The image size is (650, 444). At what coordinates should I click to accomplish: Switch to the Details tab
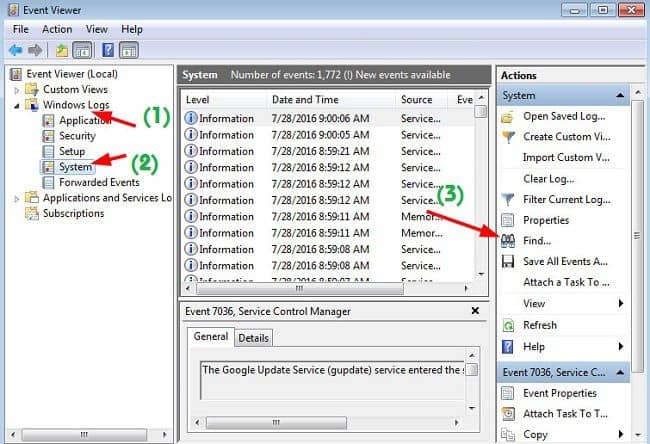coord(254,338)
